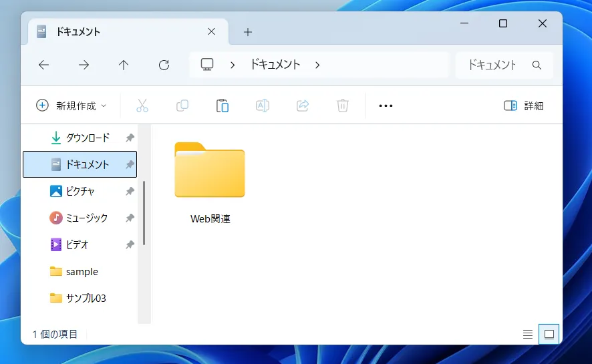Click the magnifier search icon

(537, 65)
